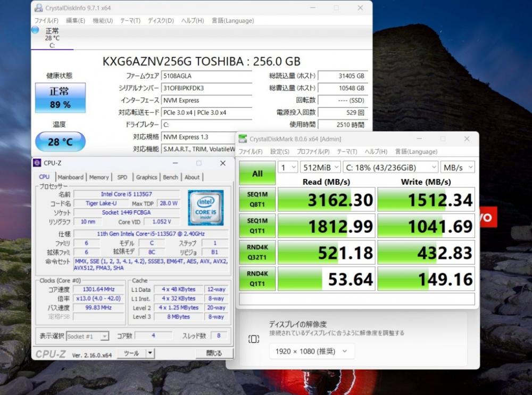The width and height of the screenshot is (532, 395).
Task: Click the power-on hours value 2510 時間
Action: click(343, 125)
